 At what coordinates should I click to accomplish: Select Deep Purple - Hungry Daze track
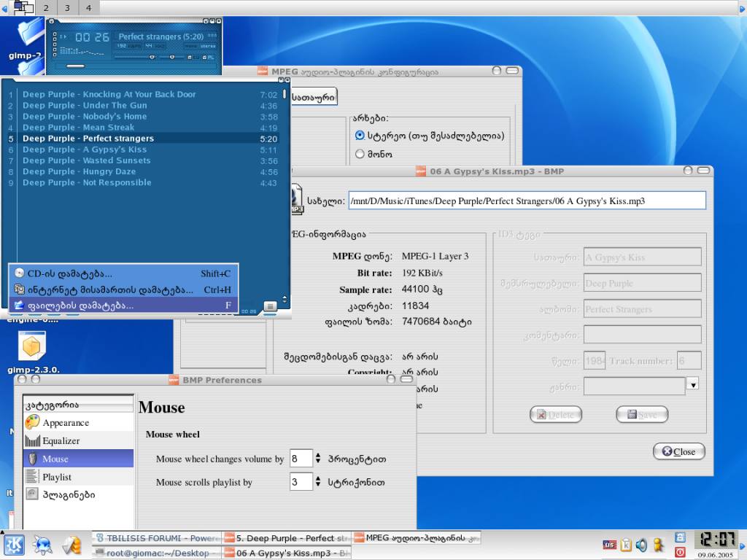coord(79,171)
